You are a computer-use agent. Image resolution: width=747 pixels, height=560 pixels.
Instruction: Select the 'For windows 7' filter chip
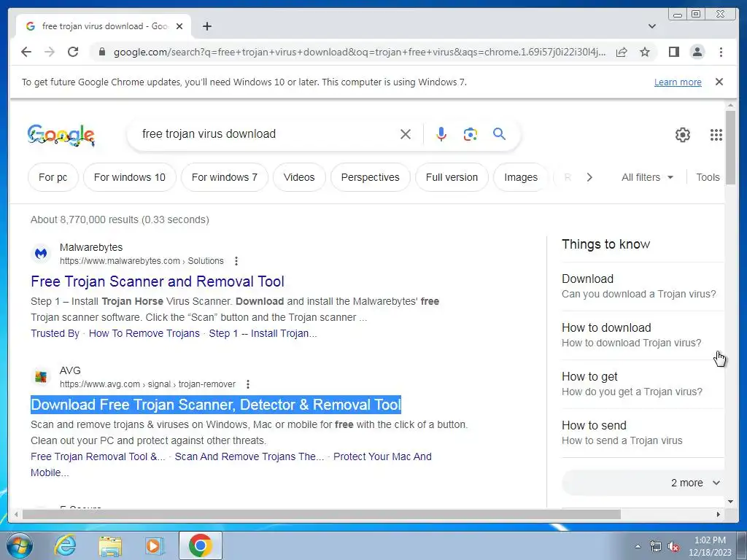click(x=225, y=177)
